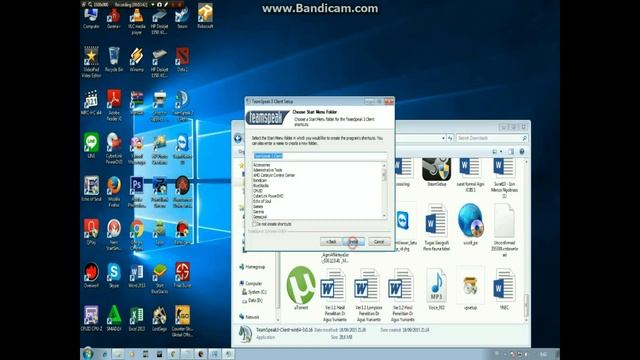Open the Winamp desktop shortcut
The image size is (640, 360).
(x=137, y=60)
